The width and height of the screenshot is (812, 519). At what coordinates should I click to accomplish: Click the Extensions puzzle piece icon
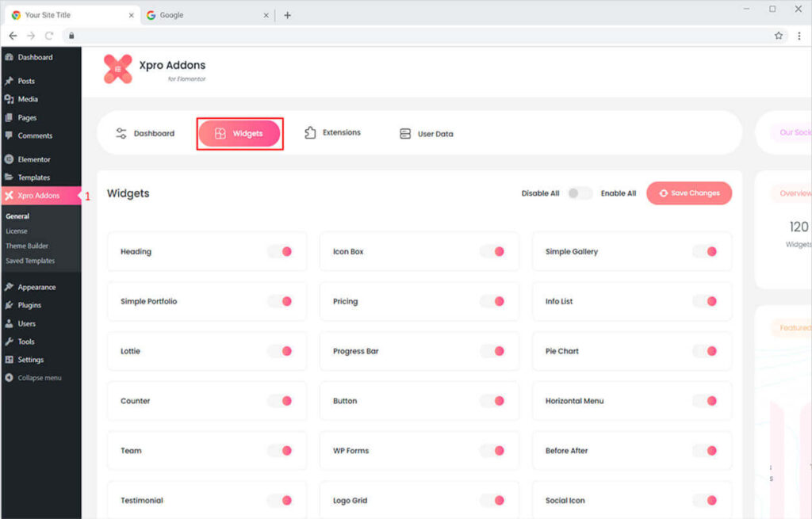[310, 133]
